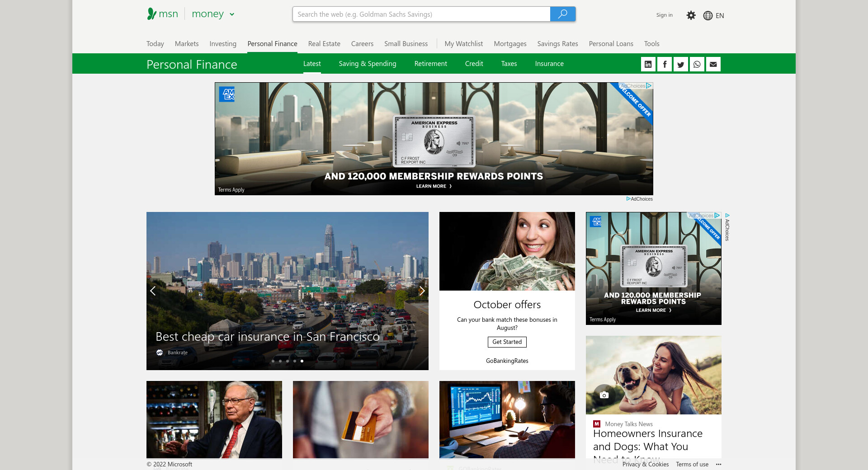Share page on LinkedIn
868x470 pixels.
648,64
